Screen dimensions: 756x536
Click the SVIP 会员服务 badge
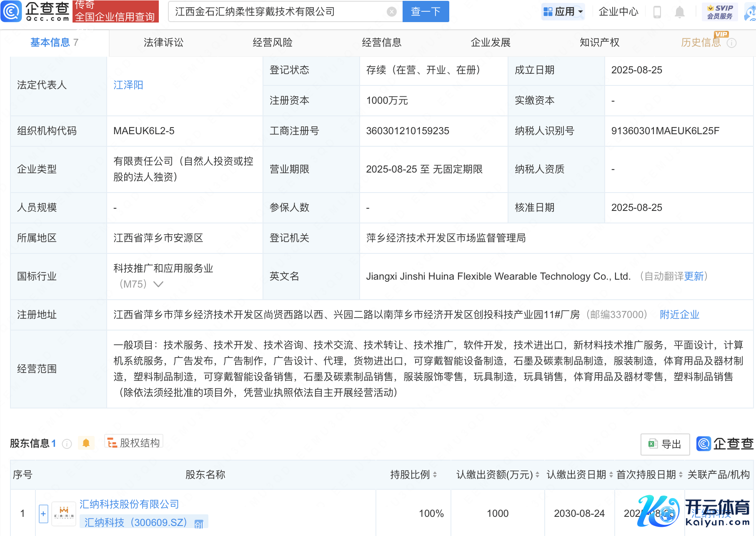click(720, 12)
